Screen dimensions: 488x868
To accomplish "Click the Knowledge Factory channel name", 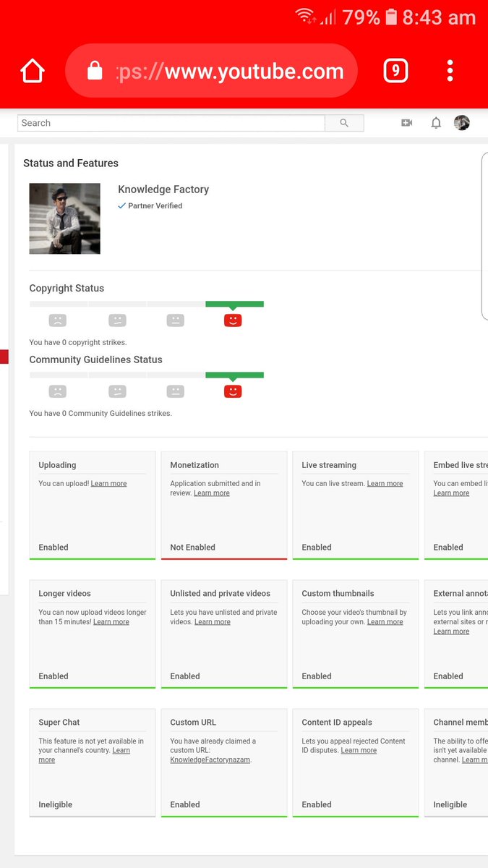I will pos(163,190).
